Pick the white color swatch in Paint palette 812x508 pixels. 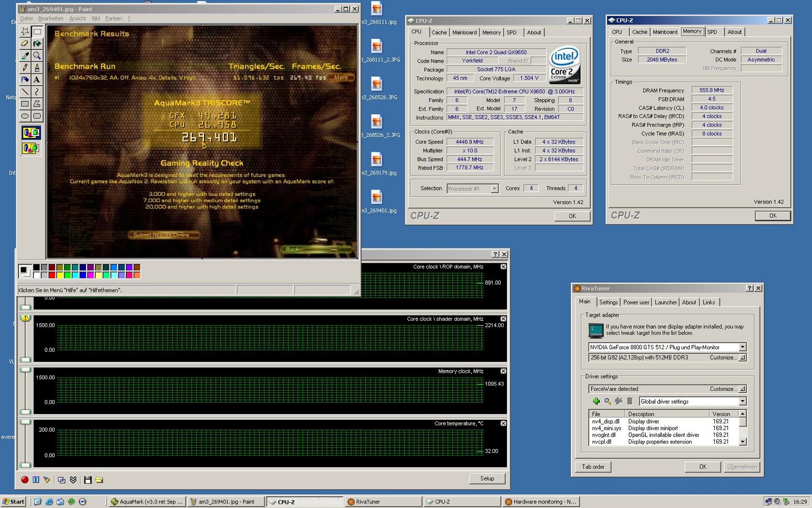tap(36, 275)
